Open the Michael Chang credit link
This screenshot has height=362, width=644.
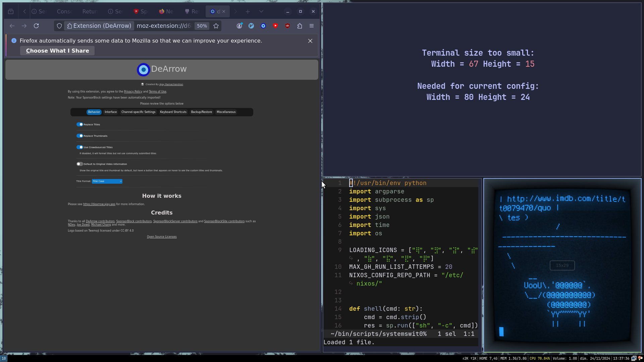(x=101, y=225)
